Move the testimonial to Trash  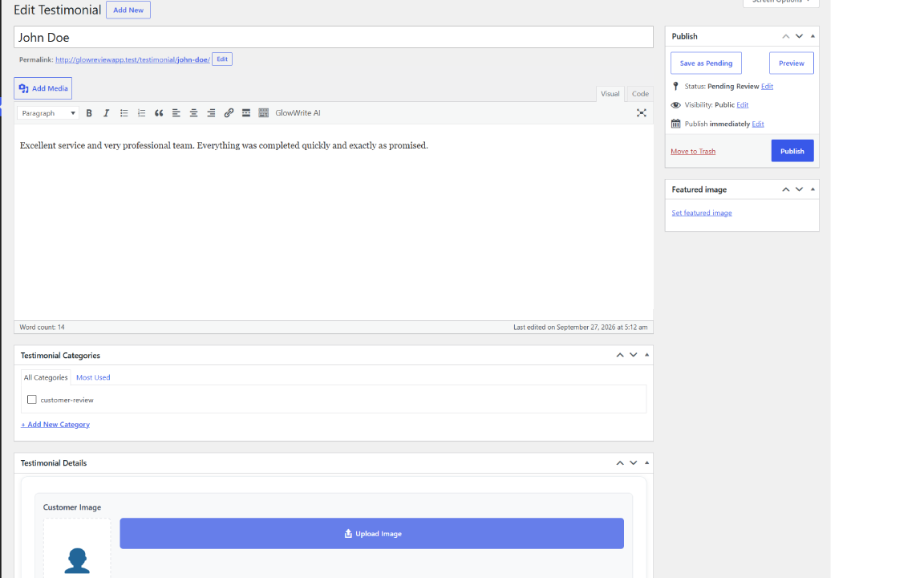[693, 152]
